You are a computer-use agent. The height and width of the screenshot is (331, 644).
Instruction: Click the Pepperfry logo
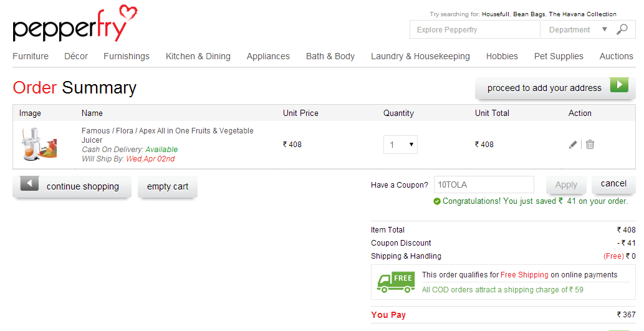point(75,24)
